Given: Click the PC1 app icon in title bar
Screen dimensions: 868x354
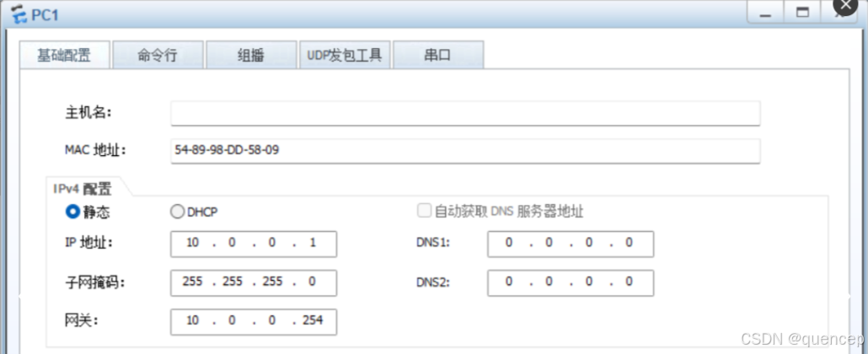Looking at the screenshot, I should click(x=19, y=15).
